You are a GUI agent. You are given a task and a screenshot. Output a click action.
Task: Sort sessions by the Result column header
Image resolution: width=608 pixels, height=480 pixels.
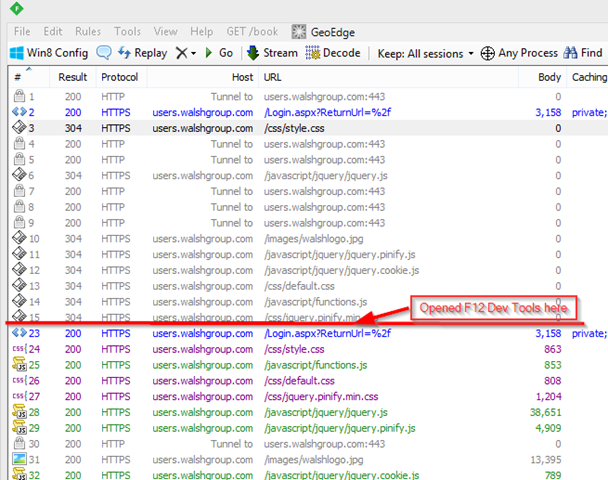pyautogui.click(x=72, y=77)
